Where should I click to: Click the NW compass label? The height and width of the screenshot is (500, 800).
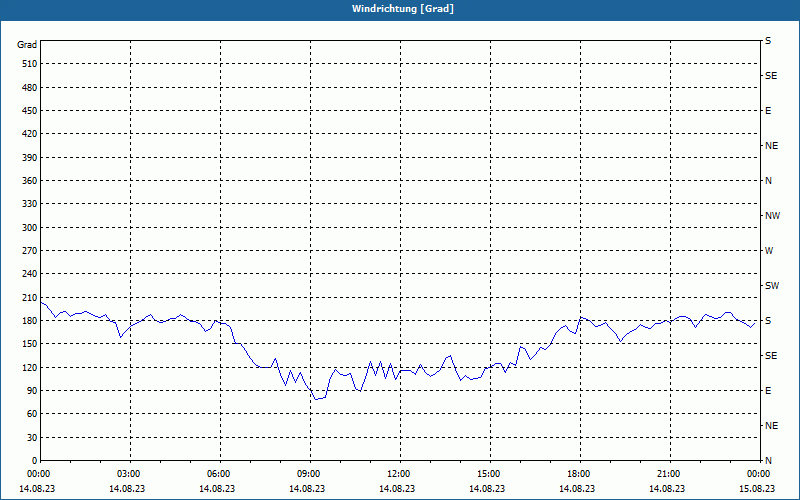click(772, 216)
